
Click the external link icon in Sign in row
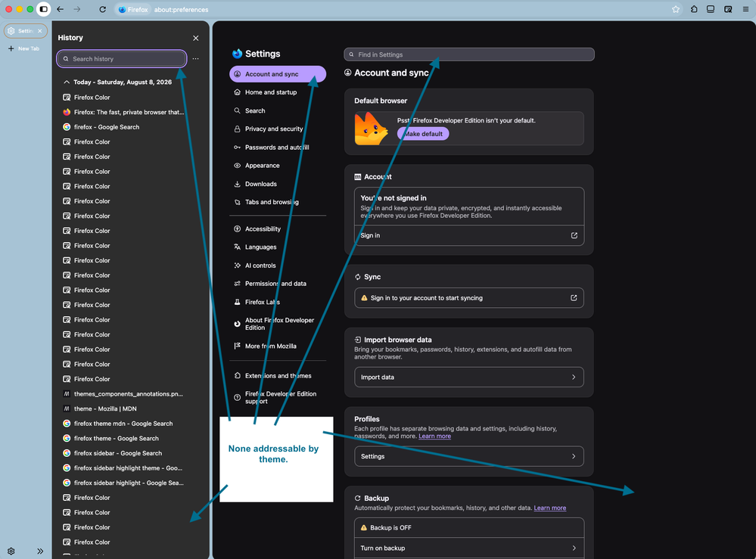(574, 236)
